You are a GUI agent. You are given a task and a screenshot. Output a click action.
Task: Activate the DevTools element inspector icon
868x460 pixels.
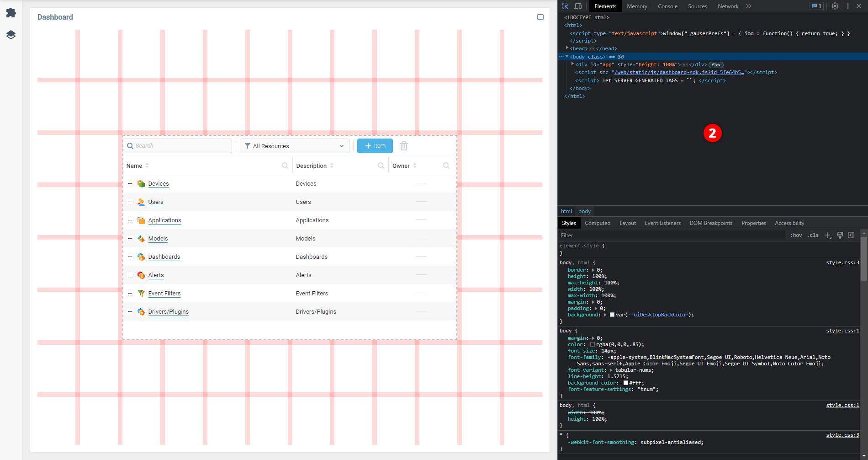click(x=565, y=6)
